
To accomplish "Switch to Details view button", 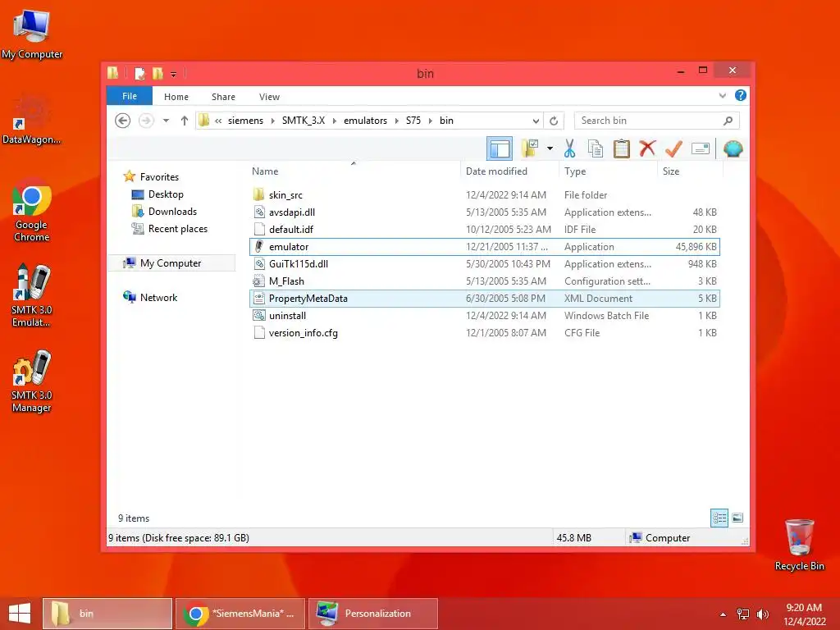I will (719, 518).
